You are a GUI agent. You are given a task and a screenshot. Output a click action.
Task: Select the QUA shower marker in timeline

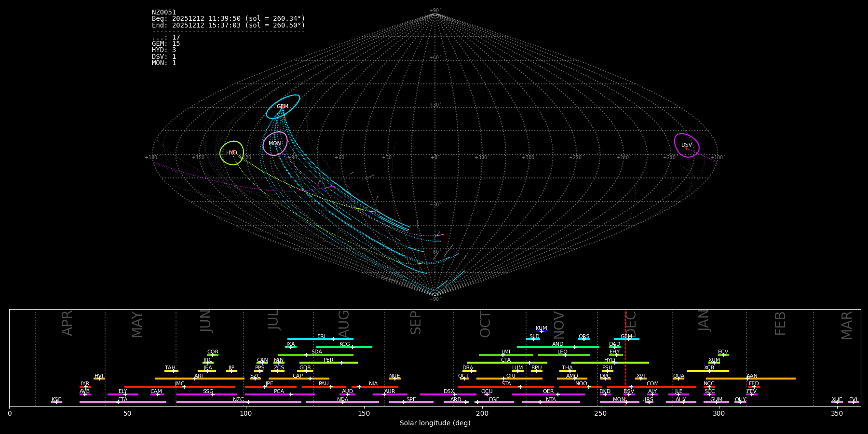pos(678,379)
